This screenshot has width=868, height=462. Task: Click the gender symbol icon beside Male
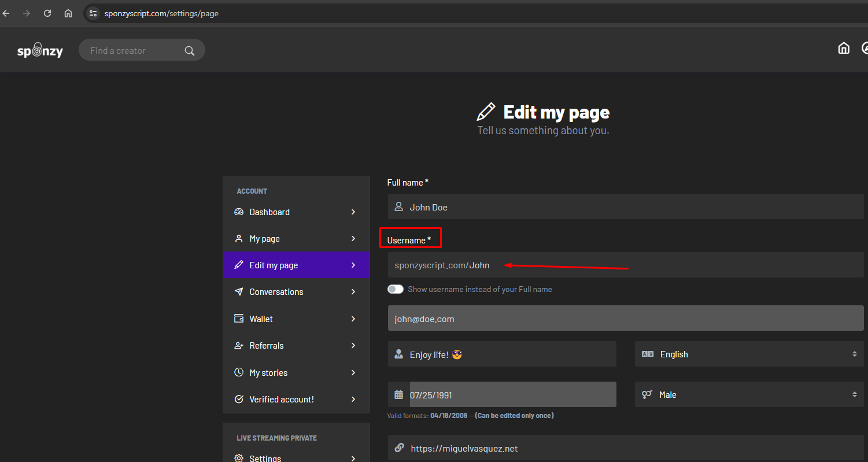[x=647, y=394]
